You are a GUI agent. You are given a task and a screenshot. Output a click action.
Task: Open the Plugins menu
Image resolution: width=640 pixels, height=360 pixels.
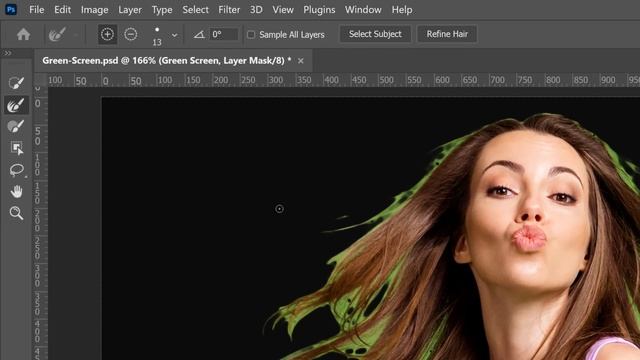(x=319, y=10)
